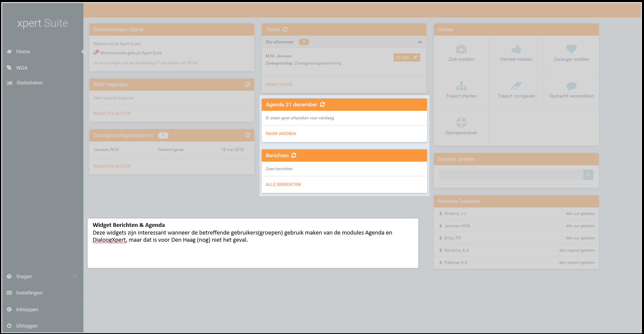Go to Statistieken in the sidebar
Image resolution: width=644 pixels, height=334 pixels.
pyautogui.click(x=29, y=83)
